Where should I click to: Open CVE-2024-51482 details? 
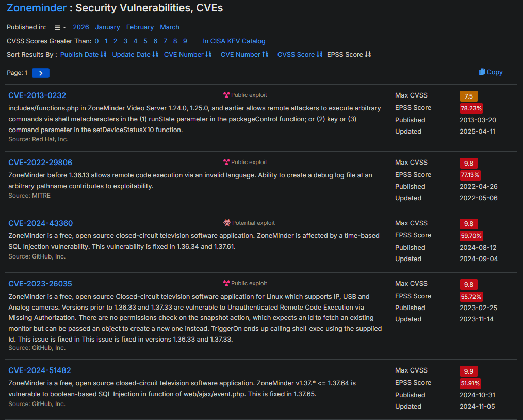point(39,370)
